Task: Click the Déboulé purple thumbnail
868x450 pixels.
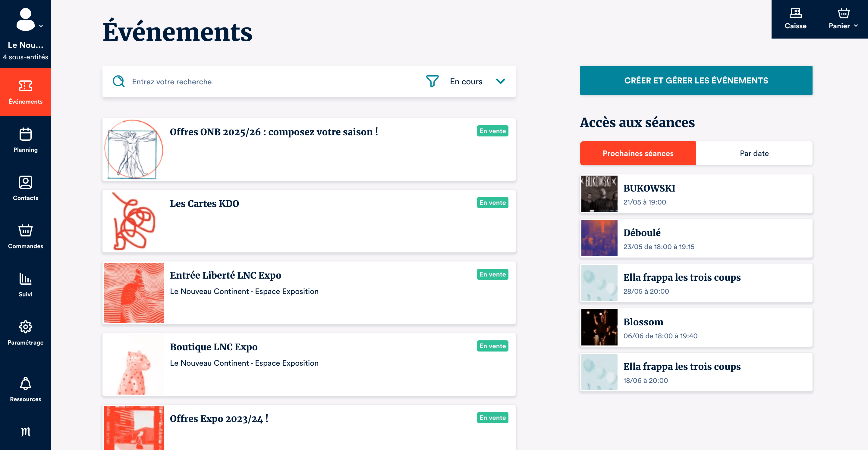Action: point(599,238)
